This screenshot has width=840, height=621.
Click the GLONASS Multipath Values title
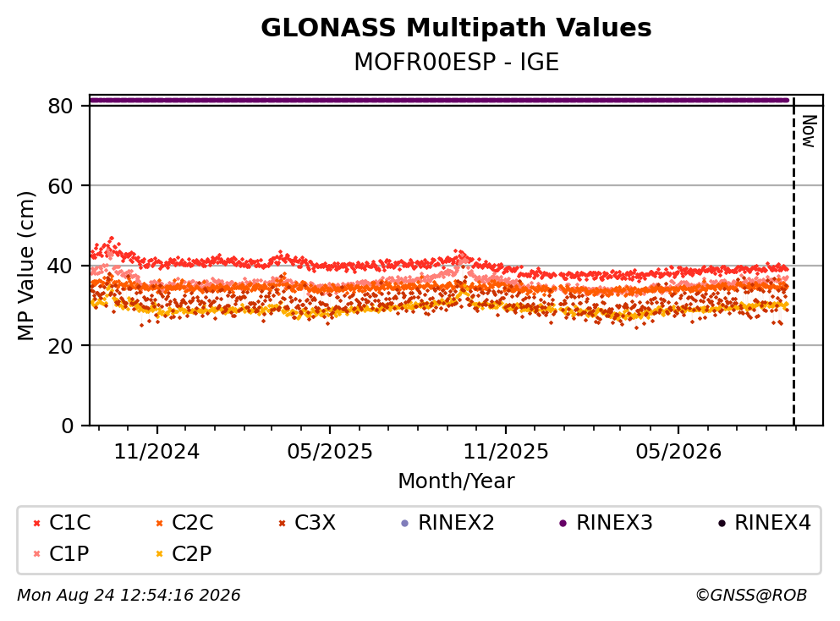[x=456, y=28]
